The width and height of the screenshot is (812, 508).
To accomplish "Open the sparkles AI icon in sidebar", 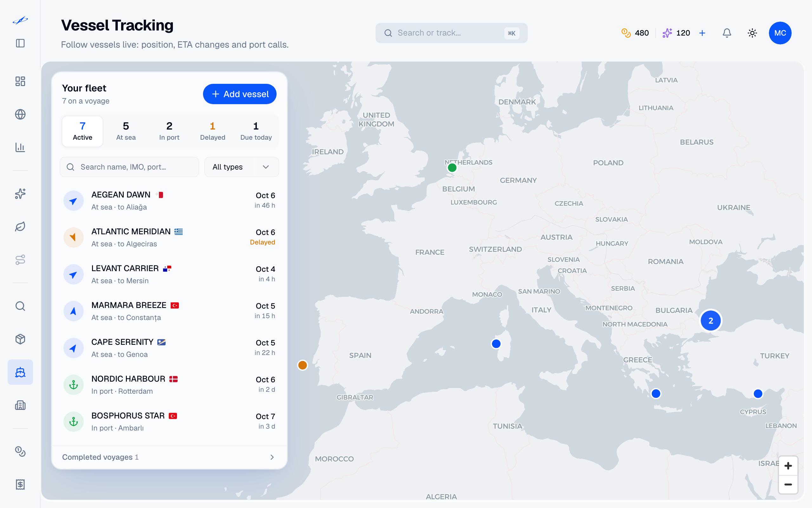I will pos(20,194).
